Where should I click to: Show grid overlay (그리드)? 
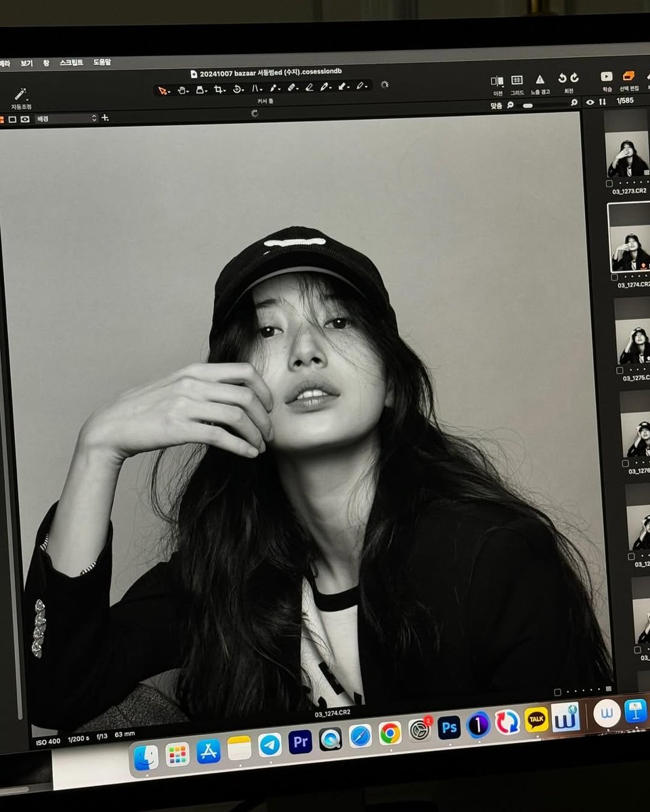click(517, 80)
